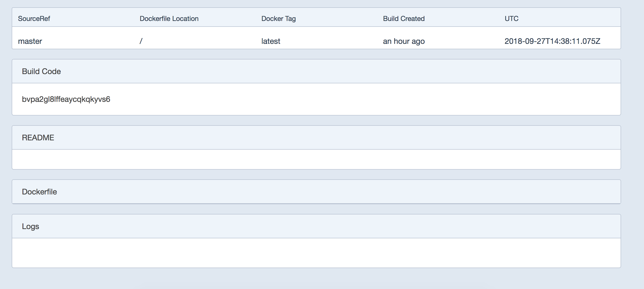Sort by the Build Created column

pyautogui.click(x=404, y=18)
